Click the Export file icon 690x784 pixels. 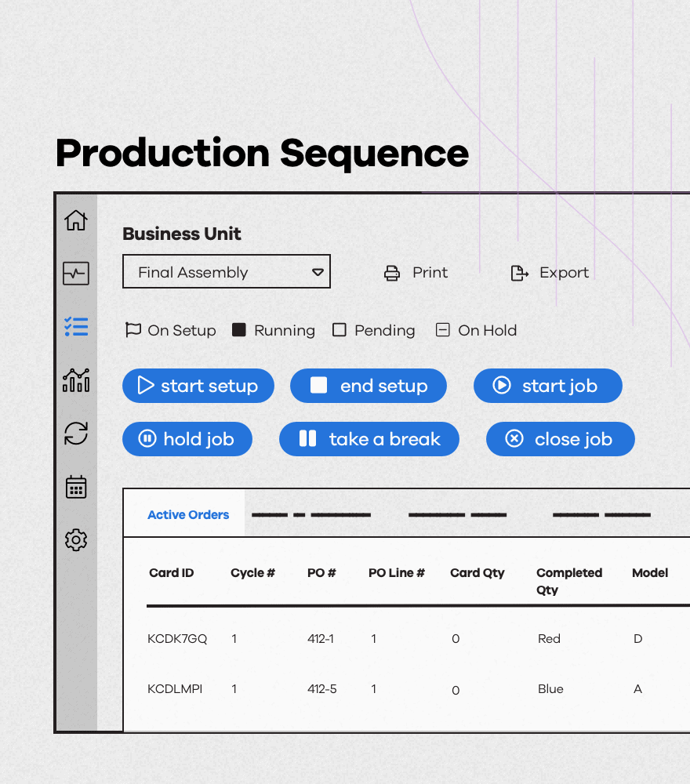coord(519,273)
